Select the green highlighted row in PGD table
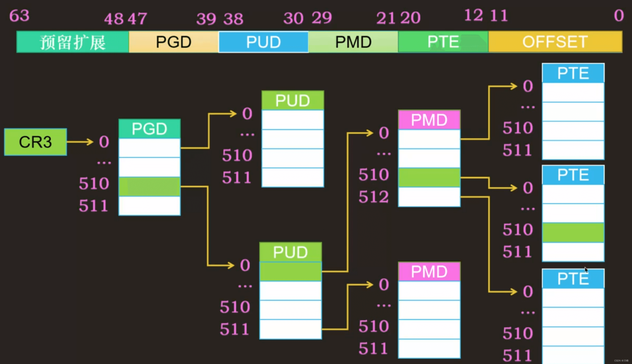 [149, 186]
